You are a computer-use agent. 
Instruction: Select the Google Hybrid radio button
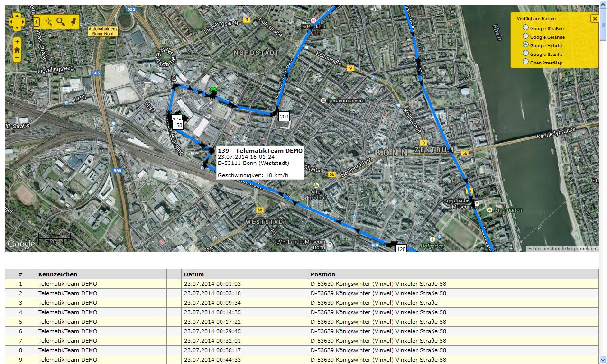pos(525,45)
